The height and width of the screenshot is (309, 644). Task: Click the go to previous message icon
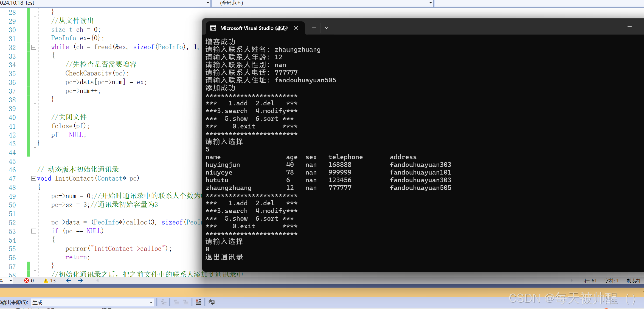click(176, 302)
